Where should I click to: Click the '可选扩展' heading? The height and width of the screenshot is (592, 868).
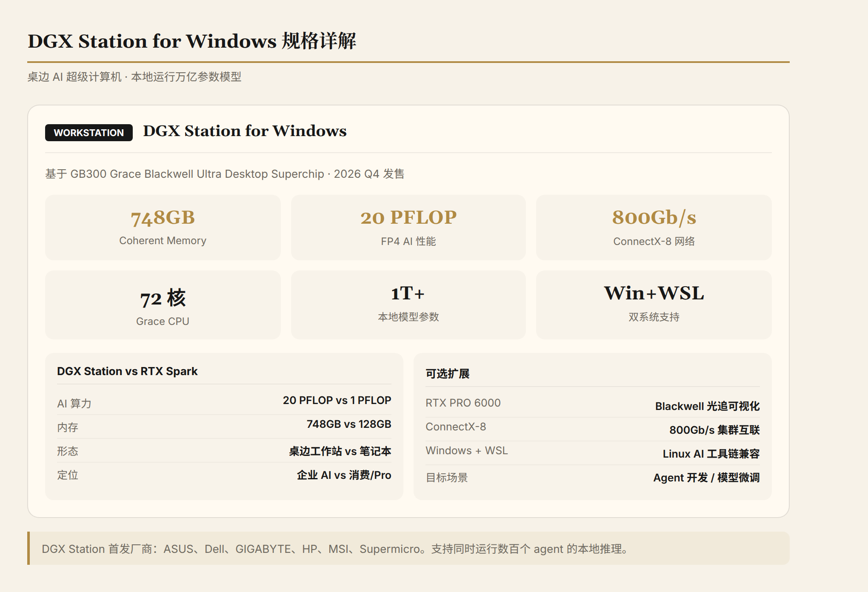448,374
